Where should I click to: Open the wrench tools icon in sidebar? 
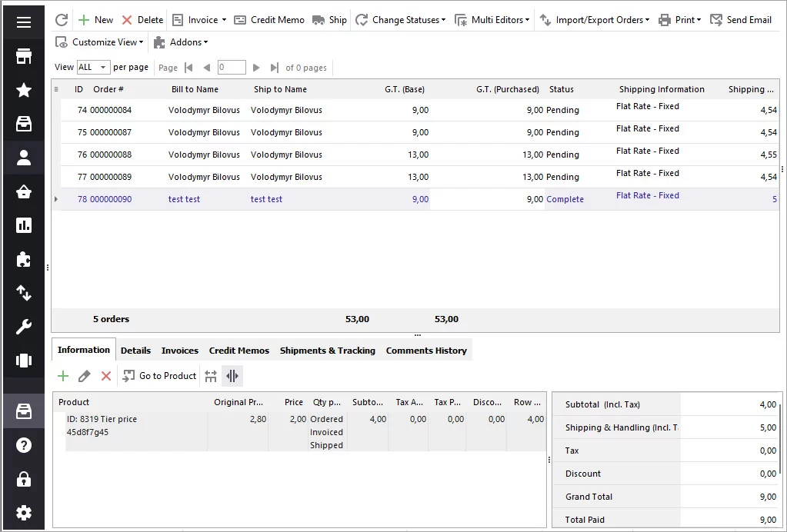[24, 327]
